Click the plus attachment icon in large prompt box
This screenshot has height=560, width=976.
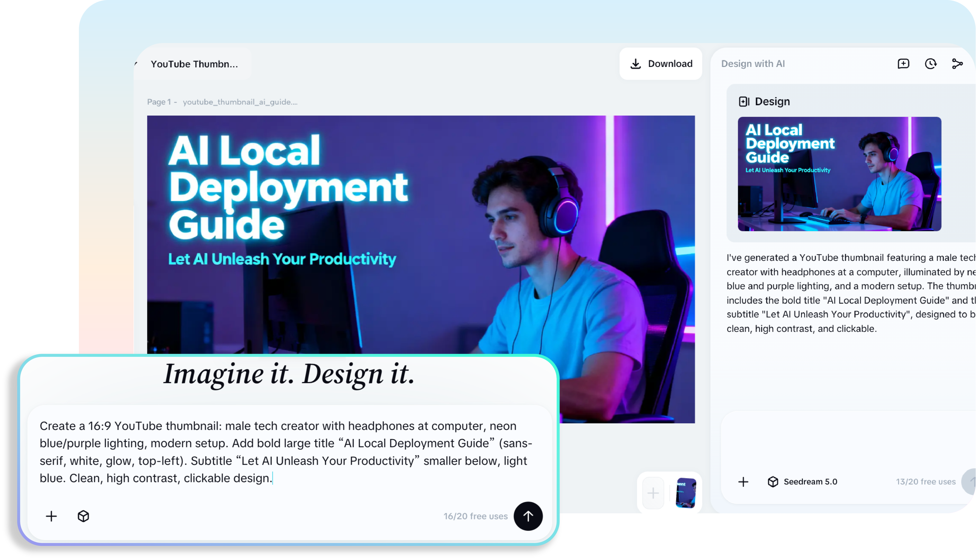point(51,516)
